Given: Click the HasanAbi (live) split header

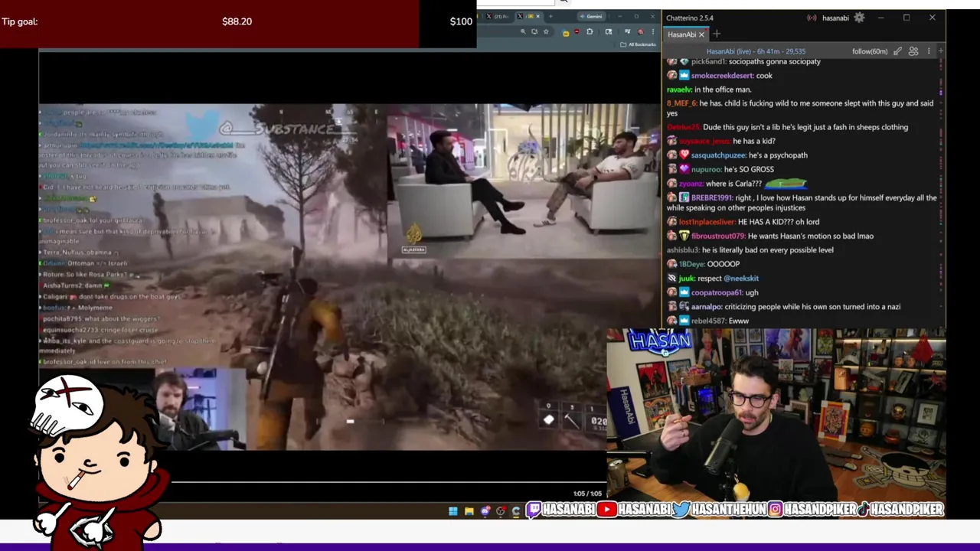Looking at the screenshot, I should pyautogui.click(x=756, y=51).
